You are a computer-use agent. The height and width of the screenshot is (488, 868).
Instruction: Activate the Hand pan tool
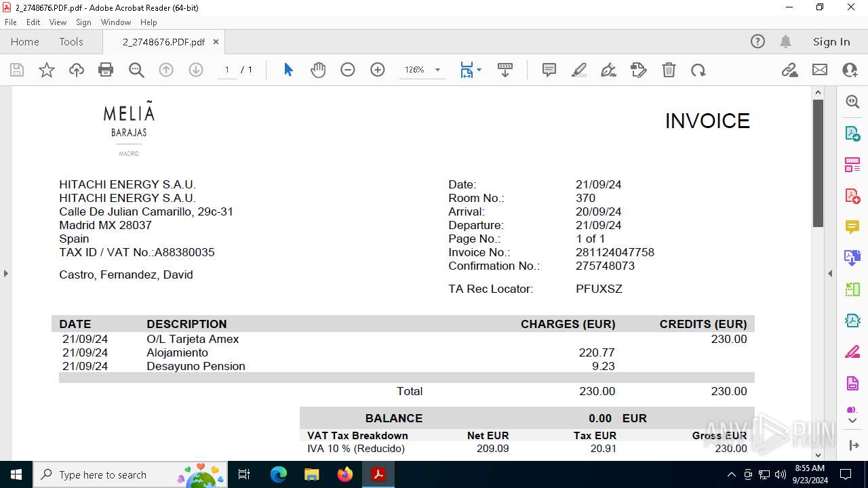tap(318, 70)
